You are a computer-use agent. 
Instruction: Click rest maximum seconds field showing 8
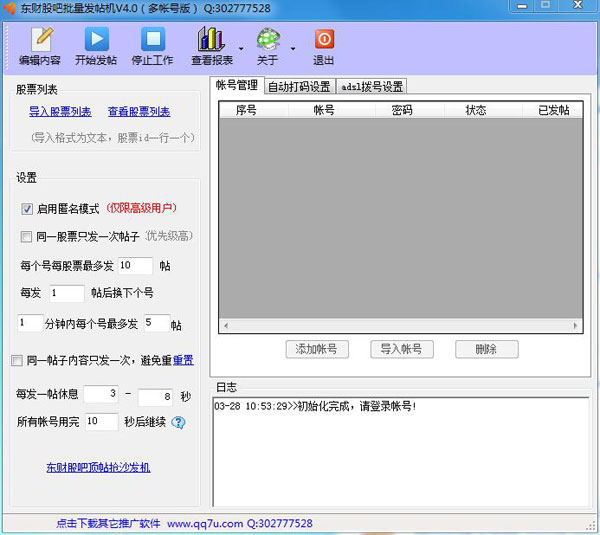(x=155, y=397)
